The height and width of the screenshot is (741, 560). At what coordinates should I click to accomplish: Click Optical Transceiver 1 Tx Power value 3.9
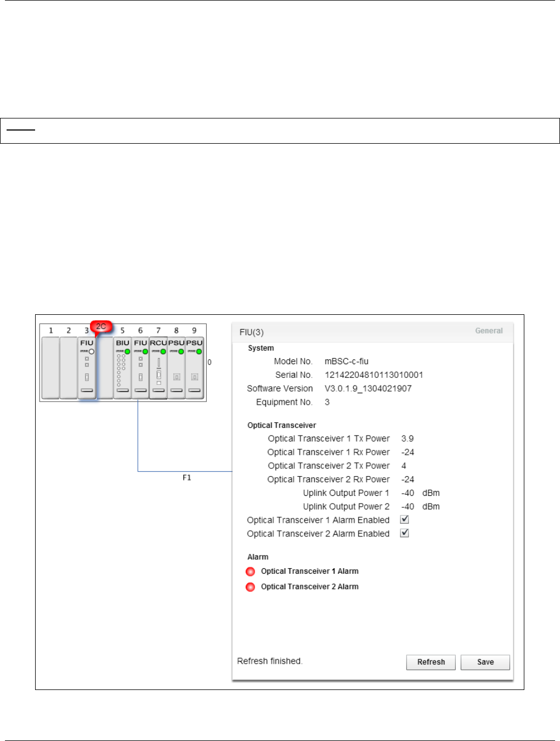[x=408, y=439]
